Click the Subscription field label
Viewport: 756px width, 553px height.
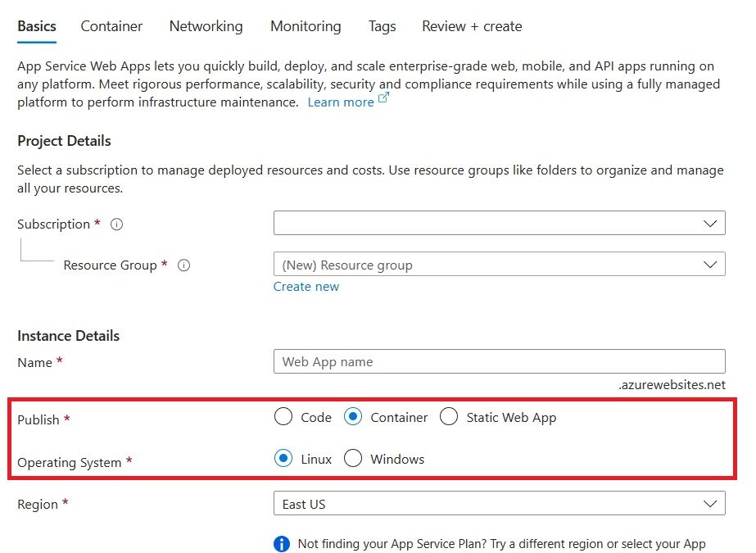tap(53, 224)
